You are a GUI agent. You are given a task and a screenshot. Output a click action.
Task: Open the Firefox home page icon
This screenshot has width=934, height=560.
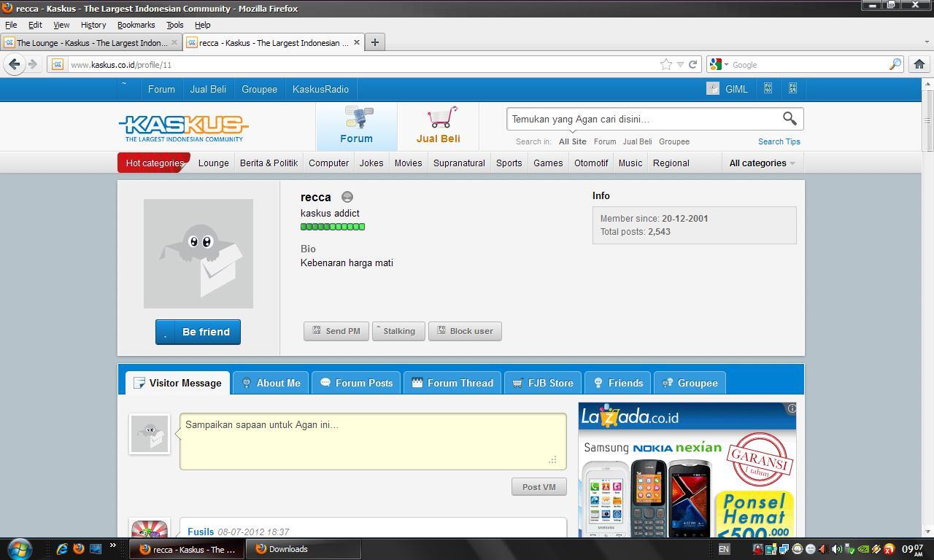919,64
